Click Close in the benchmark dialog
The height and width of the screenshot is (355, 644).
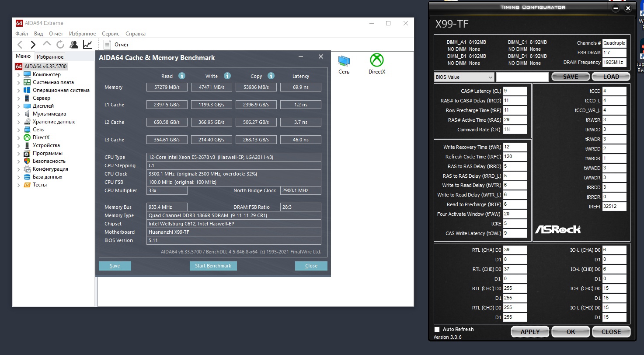click(311, 266)
